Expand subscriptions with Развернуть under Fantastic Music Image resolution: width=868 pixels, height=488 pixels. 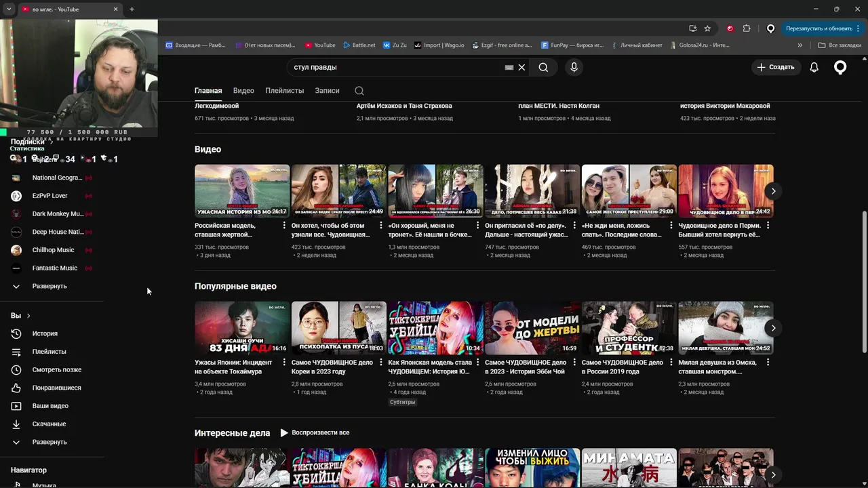(x=50, y=286)
